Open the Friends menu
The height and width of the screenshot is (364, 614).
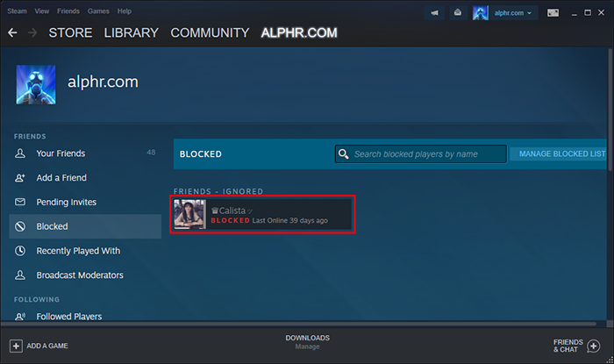point(68,11)
